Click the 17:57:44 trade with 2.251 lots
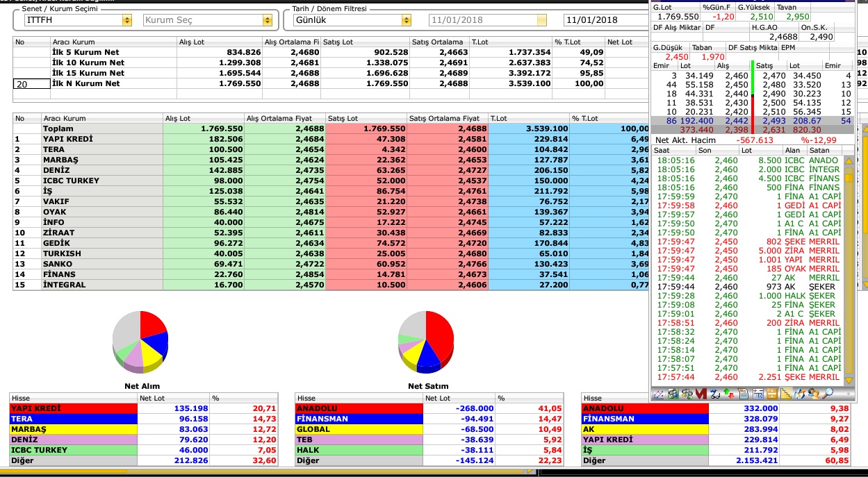This screenshot has width=868, height=477. (747, 377)
